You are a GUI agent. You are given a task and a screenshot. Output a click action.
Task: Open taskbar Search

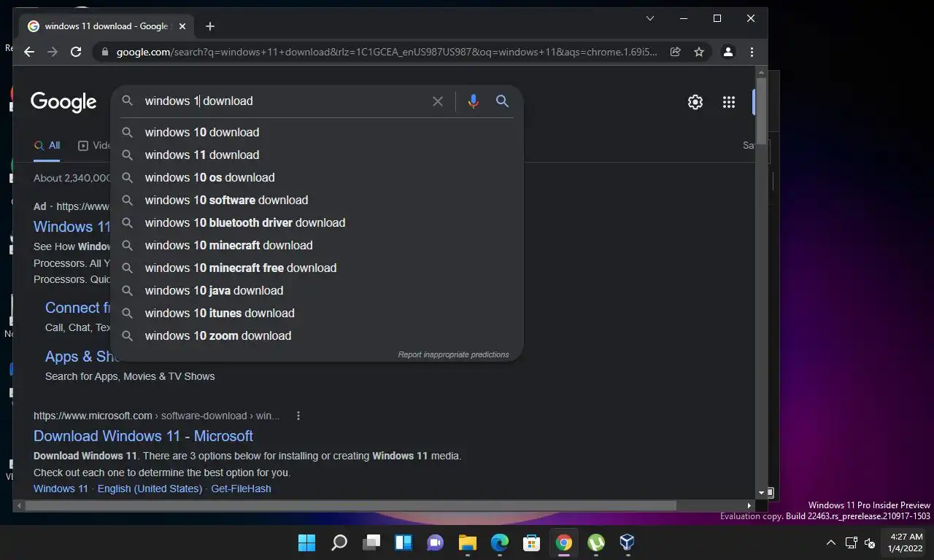tap(339, 542)
